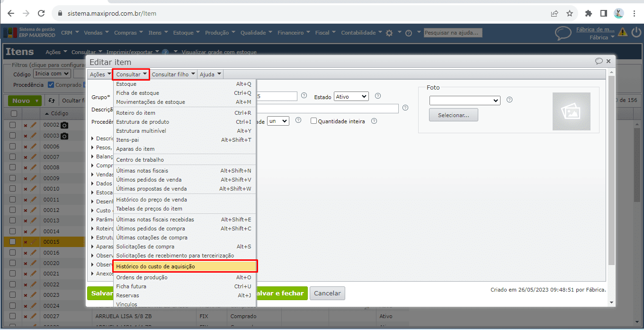Open the Novo button dropdown arrow
Viewport: 644px width, 330px height.
pos(37,101)
